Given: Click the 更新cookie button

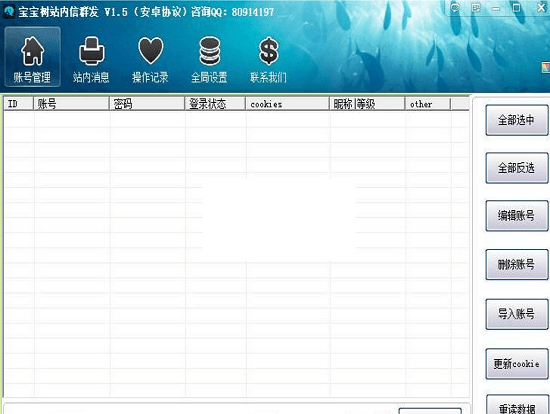Looking at the screenshot, I should pos(516,363).
